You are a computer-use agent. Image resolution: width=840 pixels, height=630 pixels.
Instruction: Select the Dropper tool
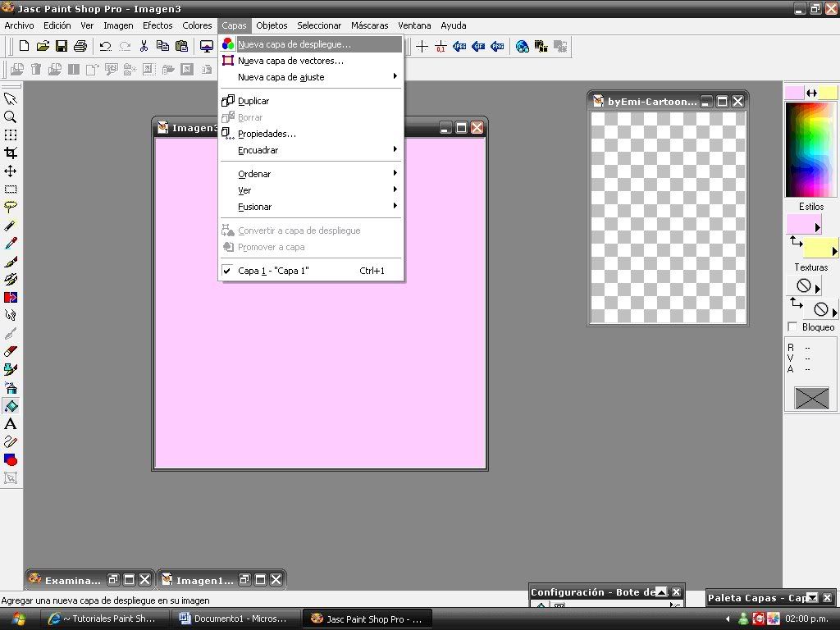click(x=11, y=244)
